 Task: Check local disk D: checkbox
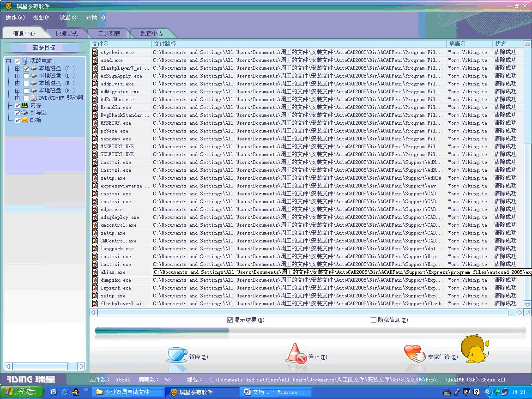pos(26,76)
